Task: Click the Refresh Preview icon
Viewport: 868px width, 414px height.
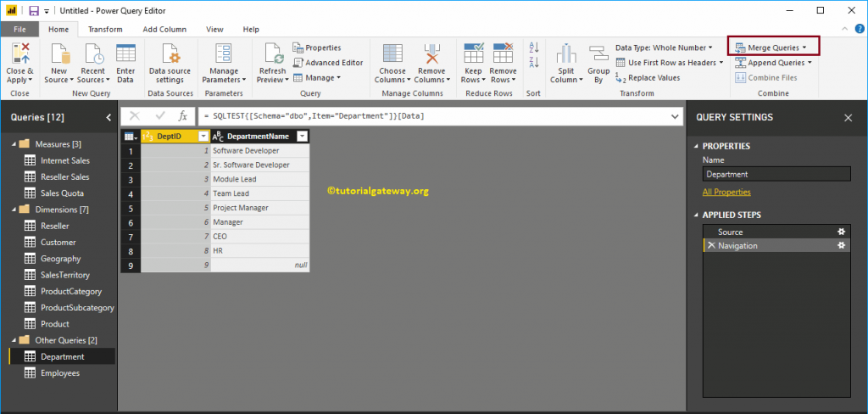Action: (x=273, y=53)
